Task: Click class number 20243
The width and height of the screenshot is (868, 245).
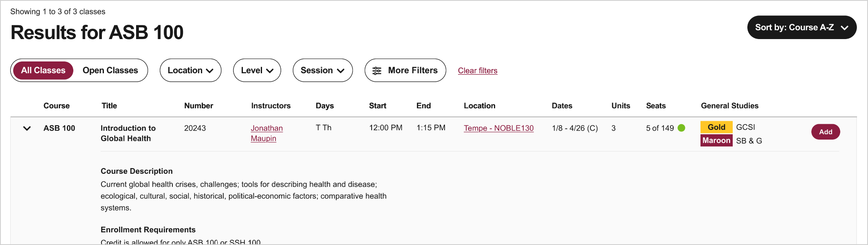Action: tap(195, 128)
